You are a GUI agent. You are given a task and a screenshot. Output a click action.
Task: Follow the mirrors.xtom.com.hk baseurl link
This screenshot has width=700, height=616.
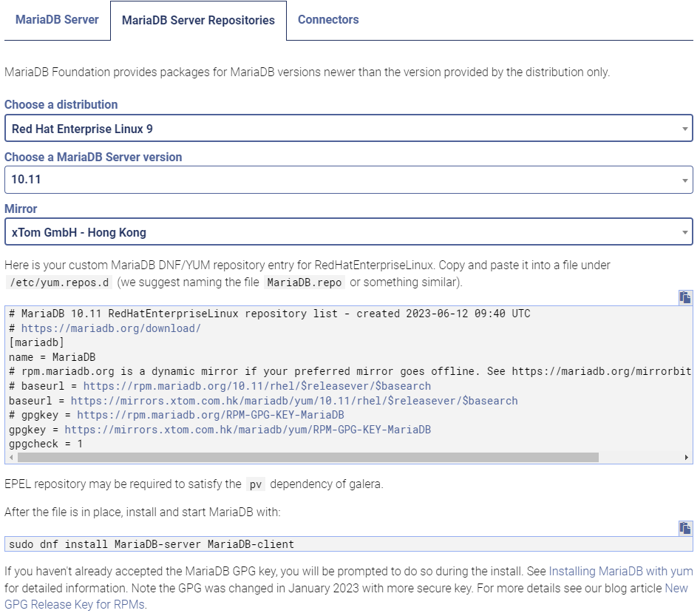pos(294,401)
